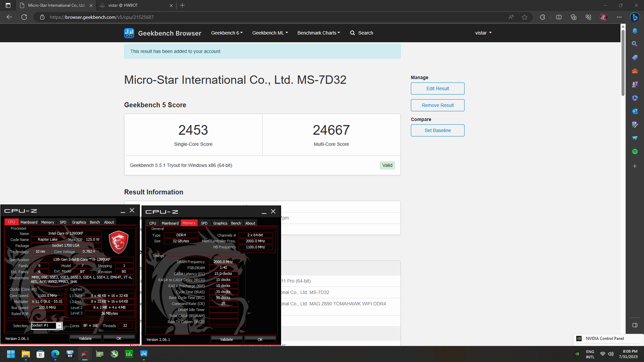Image resolution: width=644 pixels, height=362 pixels.
Task: Switch to SPD tab in left CPU-Z window
Action: pyautogui.click(x=63, y=222)
